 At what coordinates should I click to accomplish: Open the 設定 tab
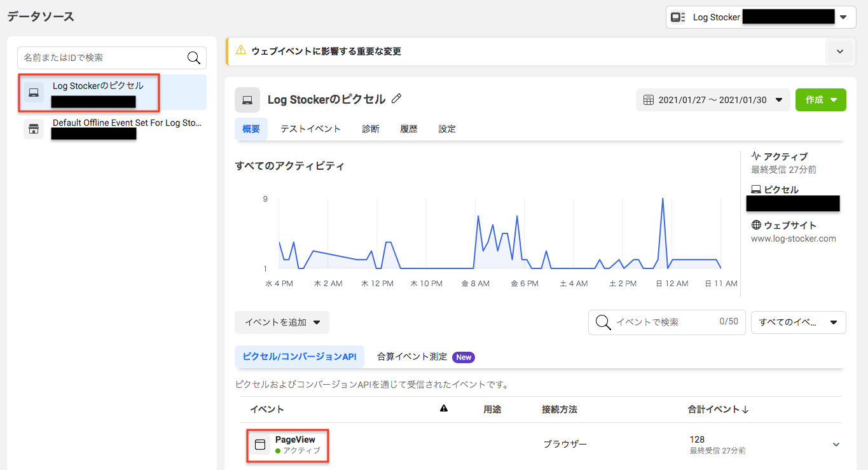pyautogui.click(x=447, y=128)
